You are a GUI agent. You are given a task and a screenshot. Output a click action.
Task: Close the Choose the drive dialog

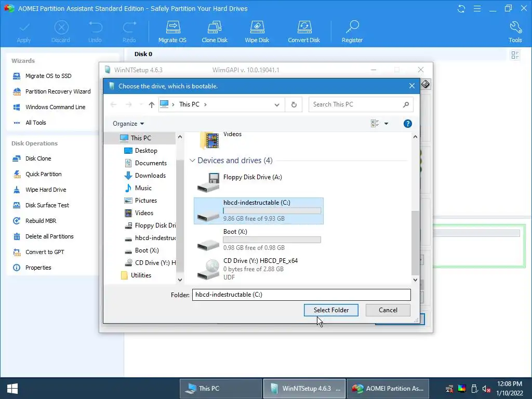412,86
